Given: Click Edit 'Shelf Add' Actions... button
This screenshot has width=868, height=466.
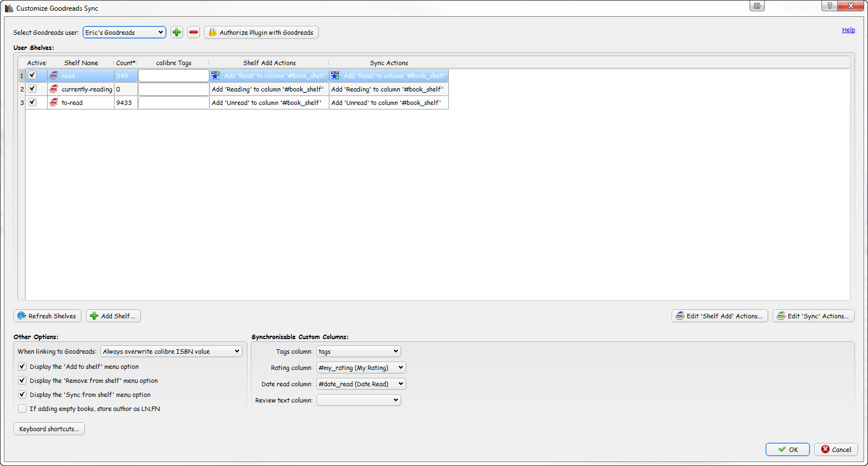Looking at the screenshot, I should (x=719, y=316).
